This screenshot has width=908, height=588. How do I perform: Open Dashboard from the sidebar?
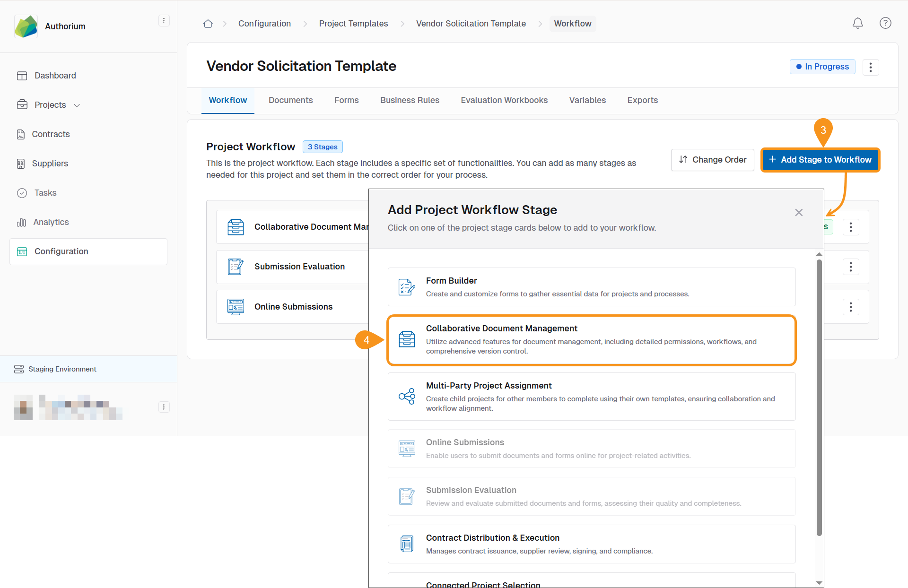click(55, 76)
